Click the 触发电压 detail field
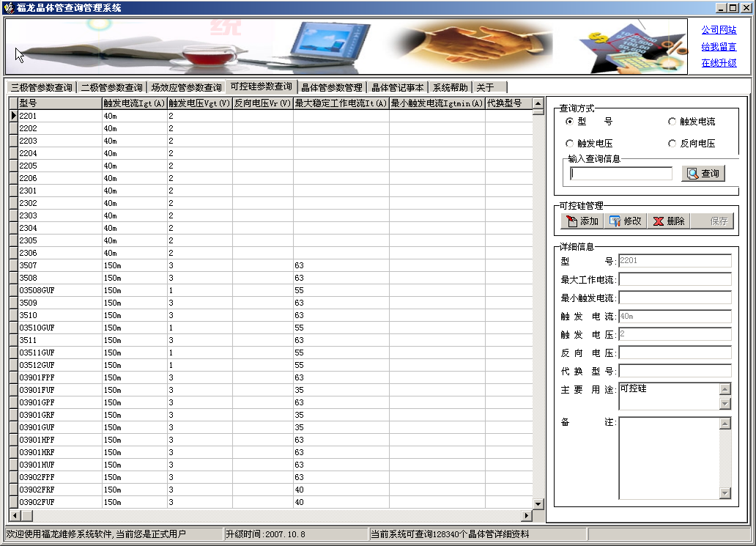Image resolution: width=756 pixels, height=546 pixels. (x=675, y=334)
